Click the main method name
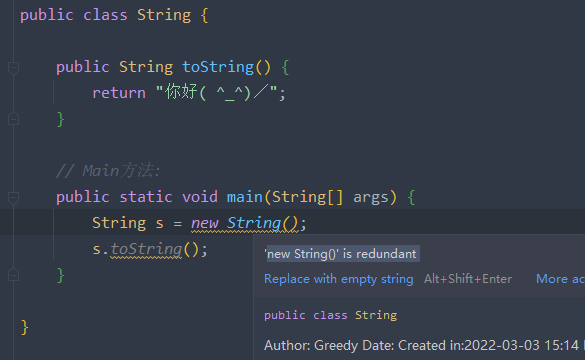Viewport: 585px width, 360px height. [245, 197]
